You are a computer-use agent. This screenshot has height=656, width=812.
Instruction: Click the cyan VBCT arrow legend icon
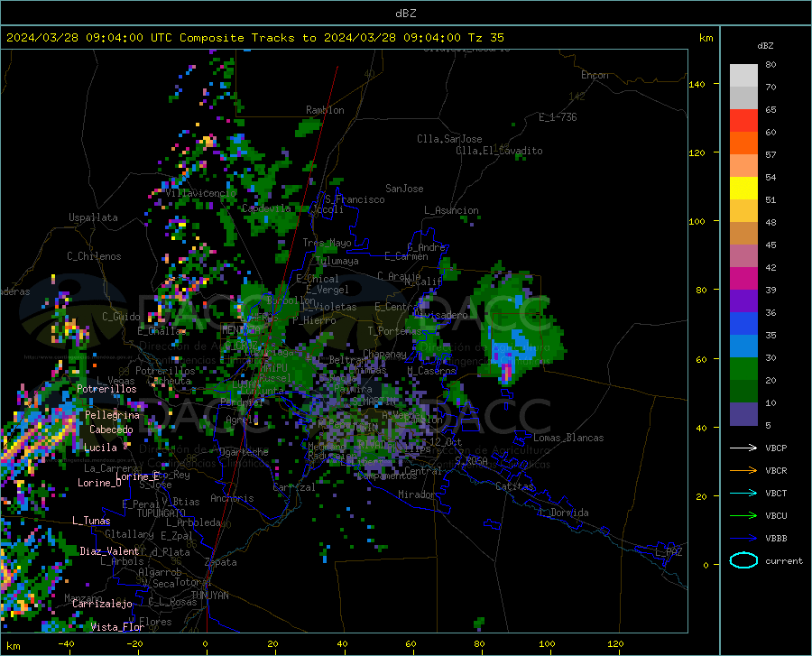(743, 493)
